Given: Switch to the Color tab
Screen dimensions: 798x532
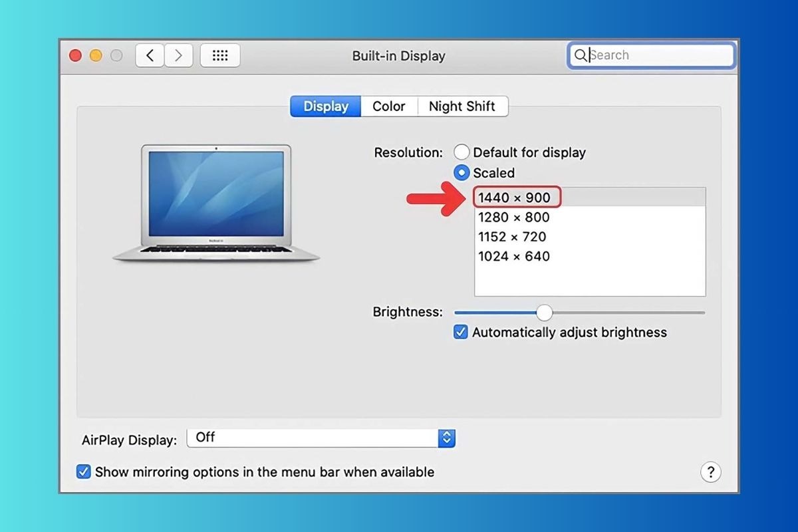Looking at the screenshot, I should point(389,106).
